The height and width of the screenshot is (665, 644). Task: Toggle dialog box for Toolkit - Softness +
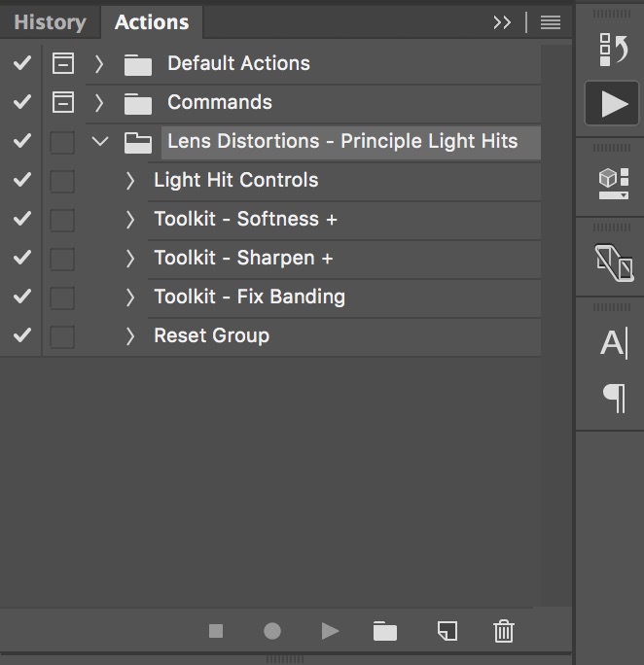[x=62, y=220]
